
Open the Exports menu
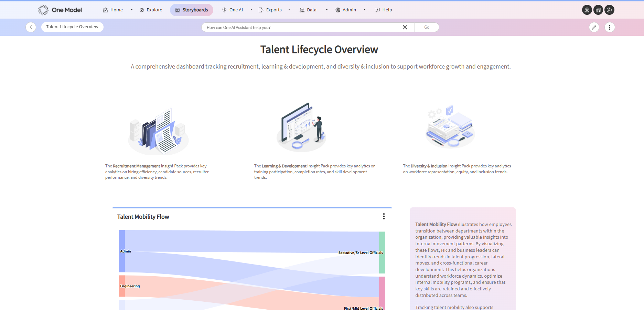coord(270,10)
